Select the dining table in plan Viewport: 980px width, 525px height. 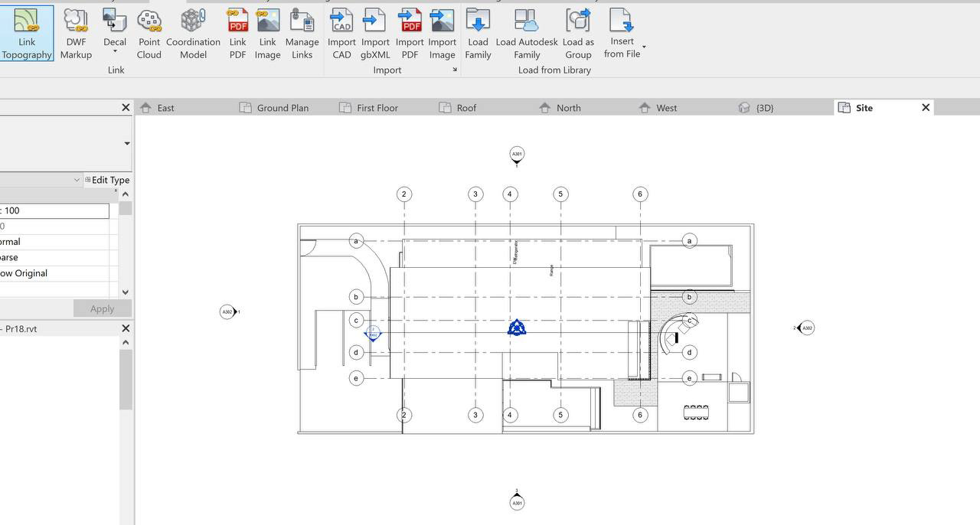point(696,412)
